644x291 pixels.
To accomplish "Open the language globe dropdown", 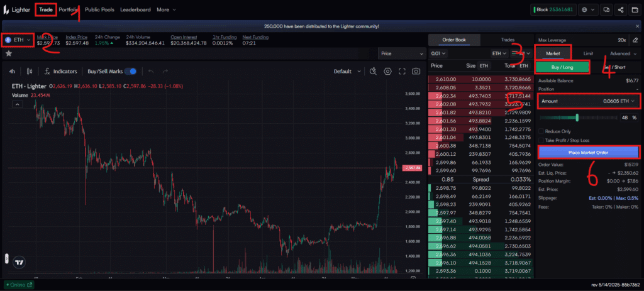I will point(588,9).
